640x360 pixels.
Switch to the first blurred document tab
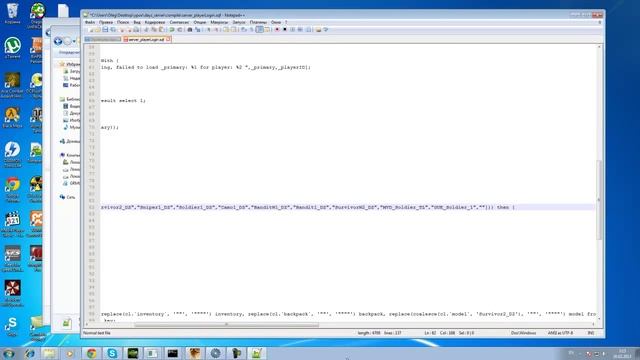point(102,40)
